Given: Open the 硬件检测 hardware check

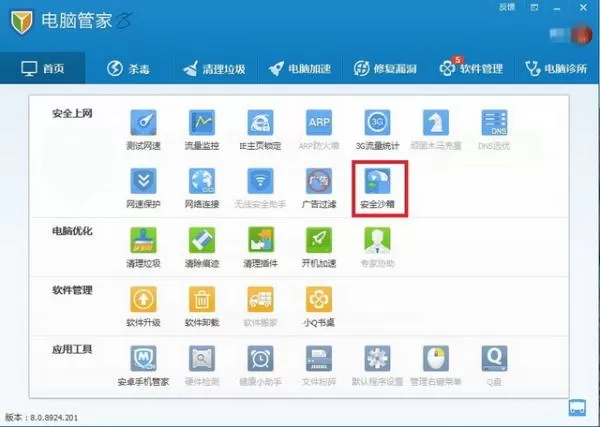Looking at the screenshot, I should click(202, 359).
